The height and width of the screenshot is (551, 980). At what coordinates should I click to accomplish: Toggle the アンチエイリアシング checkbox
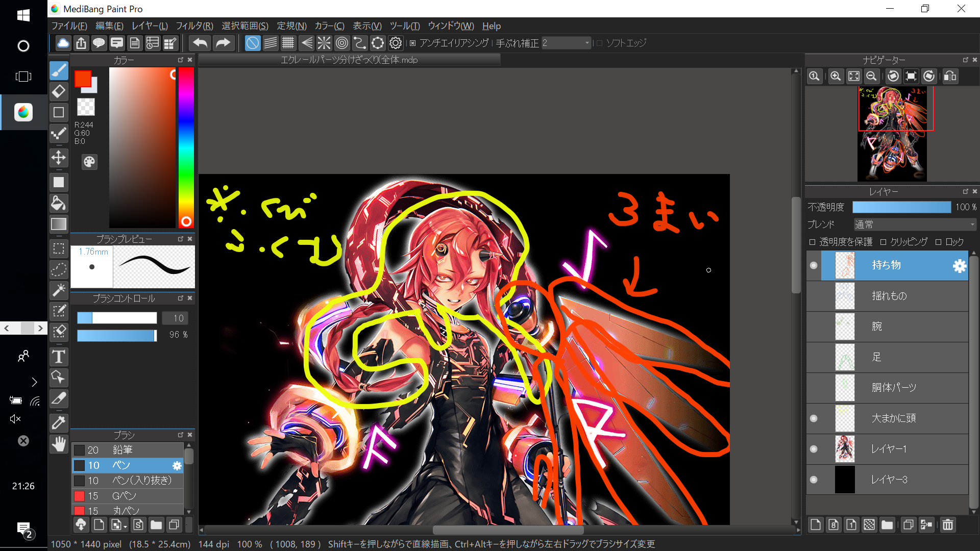[412, 43]
